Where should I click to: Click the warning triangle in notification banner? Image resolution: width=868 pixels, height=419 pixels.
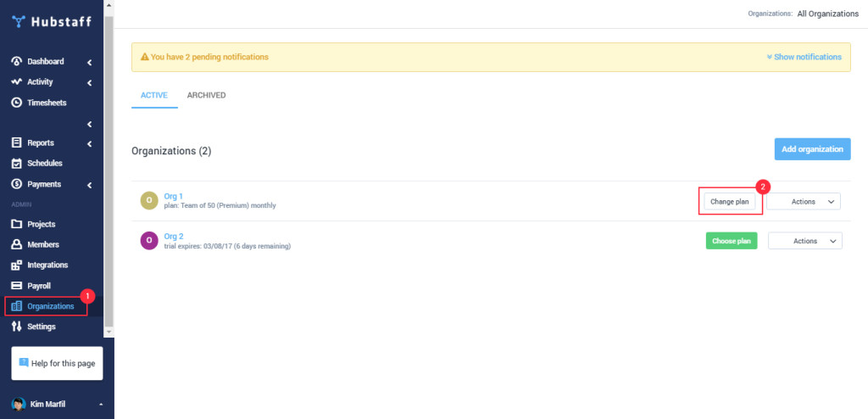[x=144, y=57]
